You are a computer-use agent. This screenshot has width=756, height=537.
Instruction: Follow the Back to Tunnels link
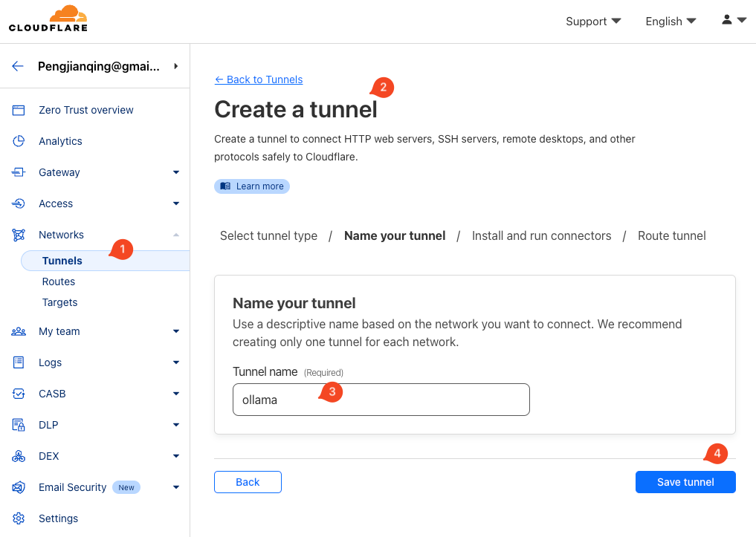pyautogui.click(x=259, y=79)
